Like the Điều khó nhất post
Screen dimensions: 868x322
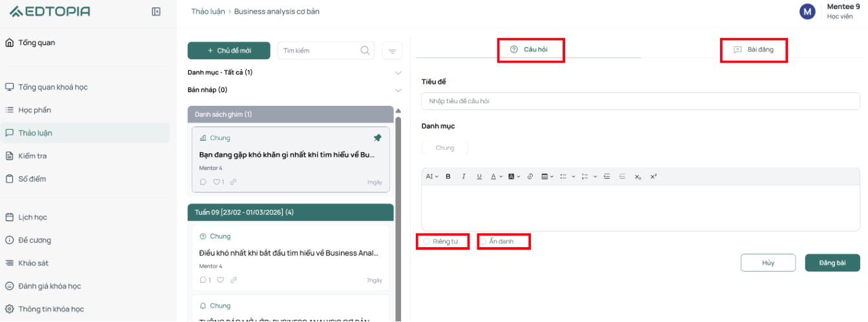click(220, 280)
